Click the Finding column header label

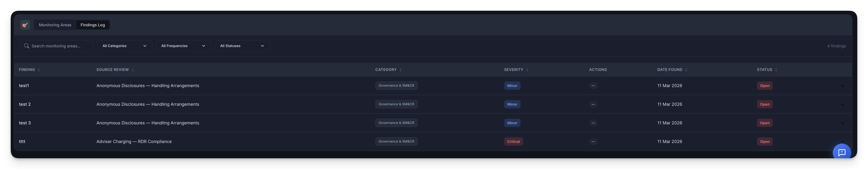27,70
